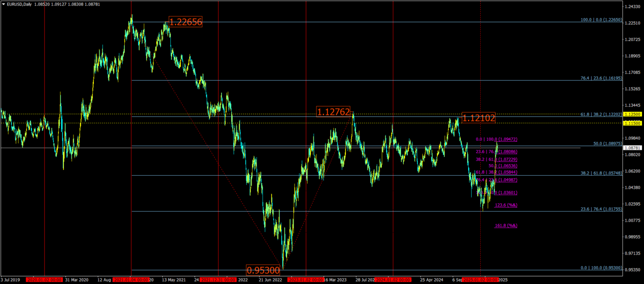Click time axis label 21 Jun 2022
Screen dimensions: 644x284
coord(270,281)
